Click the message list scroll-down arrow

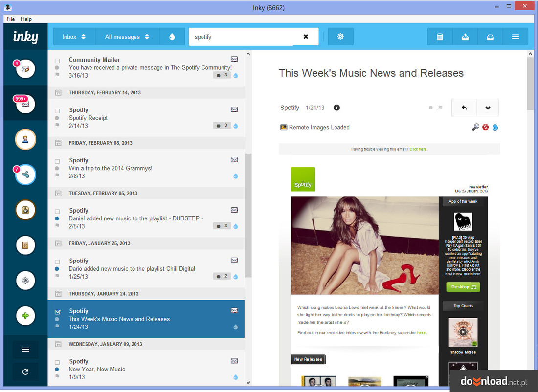click(248, 382)
